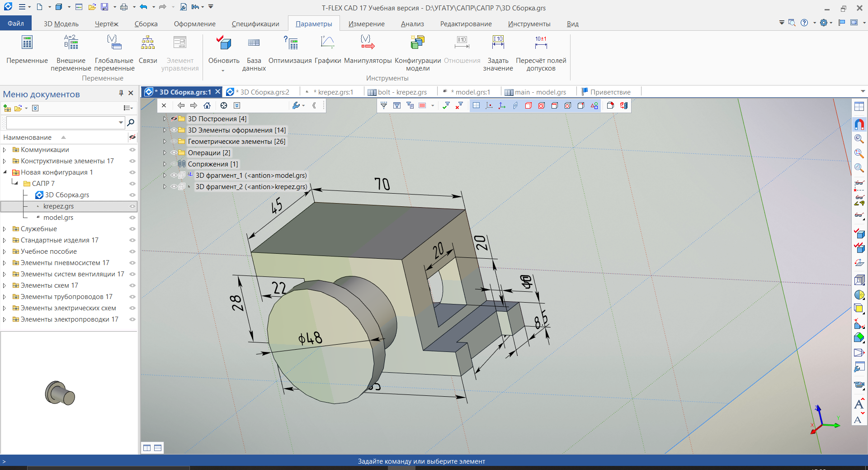Image resolution: width=868 pixels, height=470 pixels.
Task: Click the clear filters red-cross icon
Action: point(459,105)
